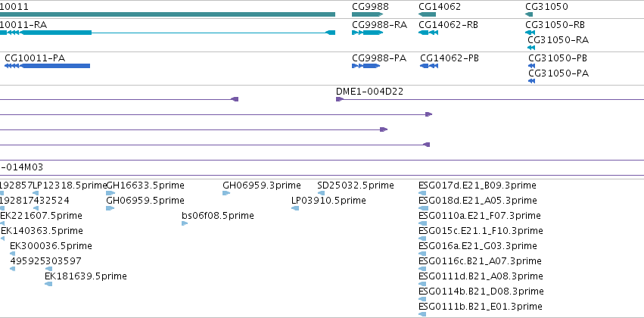
Task: Click the bs06f08.5prime EST arrow
Action: (x=185, y=223)
